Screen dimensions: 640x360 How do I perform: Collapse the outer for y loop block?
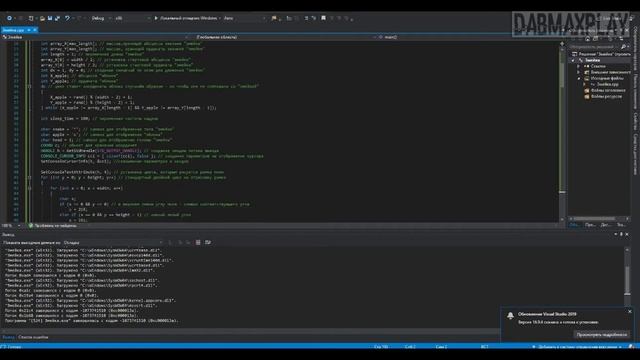click(29, 178)
